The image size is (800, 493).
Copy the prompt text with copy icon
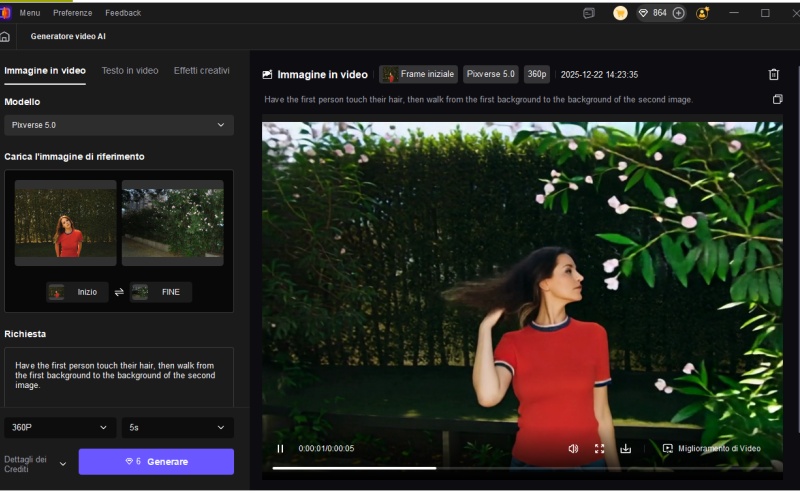777,99
